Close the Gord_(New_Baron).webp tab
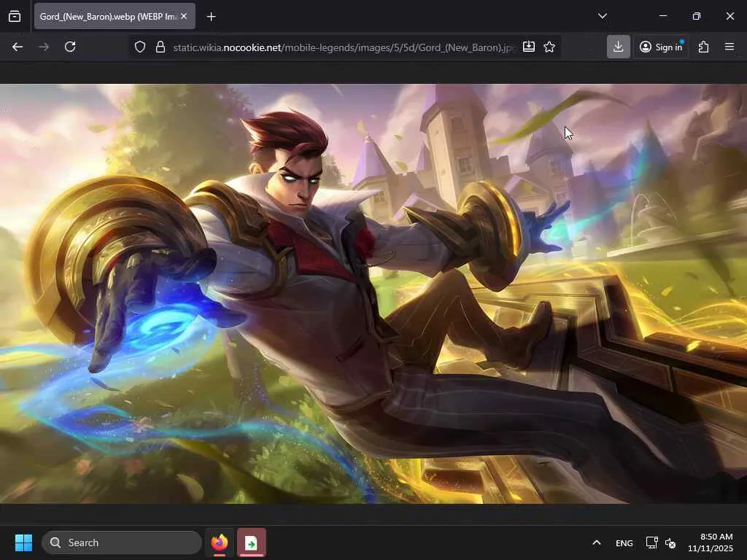The width and height of the screenshot is (747, 560). [x=184, y=16]
